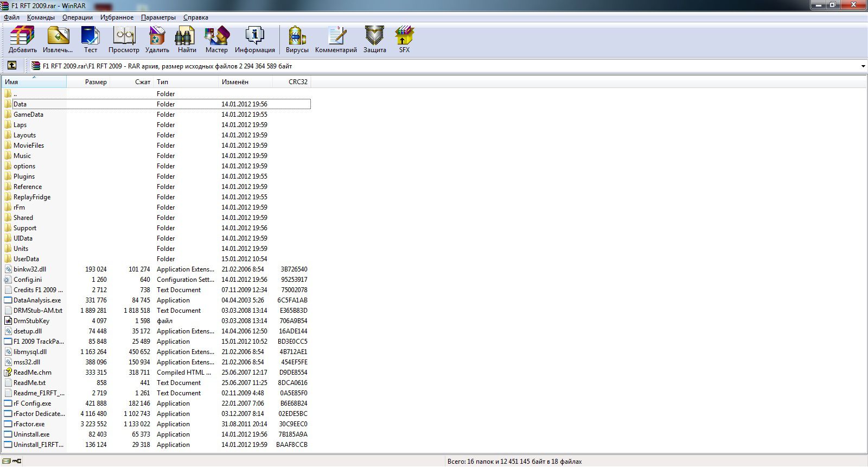
Task: Select the GameData folder
Action: 28,115
